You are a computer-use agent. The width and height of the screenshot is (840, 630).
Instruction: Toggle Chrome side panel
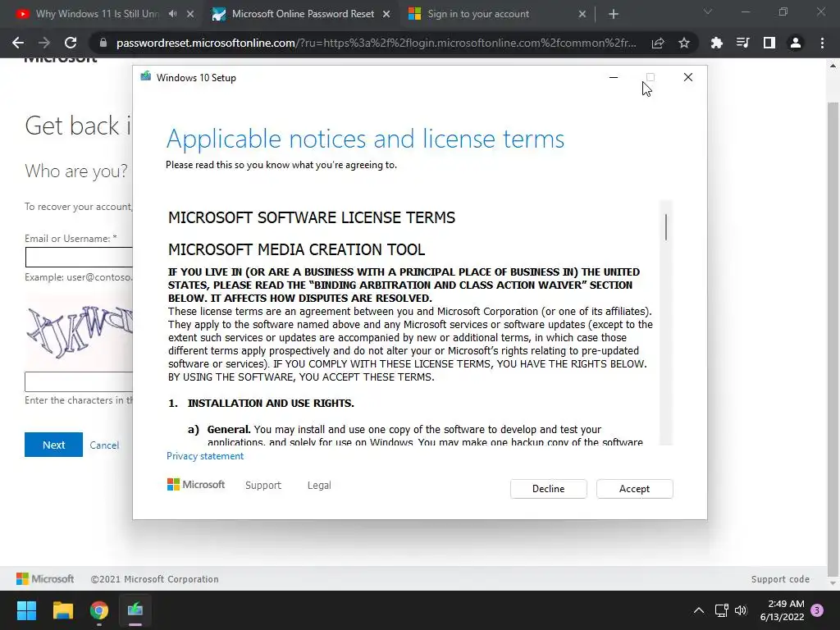point(769,43)
